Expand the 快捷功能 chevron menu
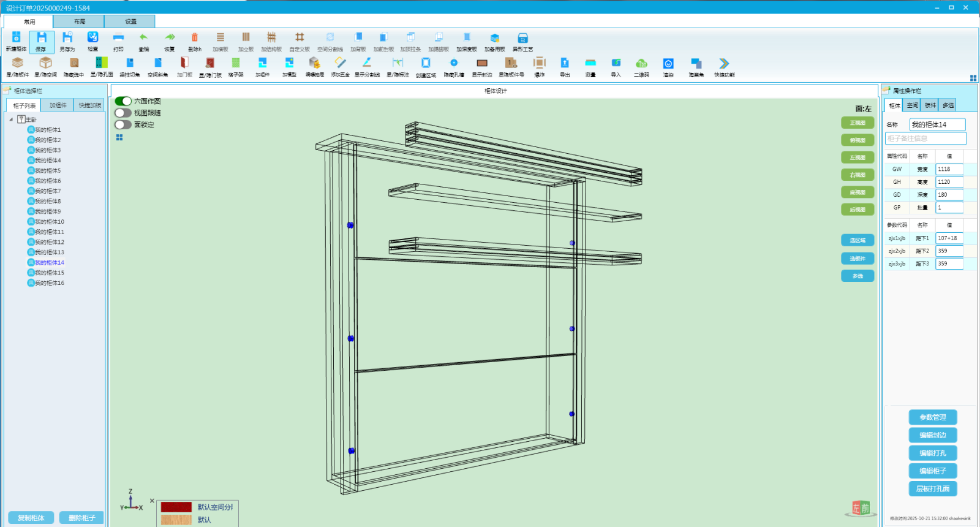Image resolution: width=980 pixels, height=527 pixels. (724, 64)
